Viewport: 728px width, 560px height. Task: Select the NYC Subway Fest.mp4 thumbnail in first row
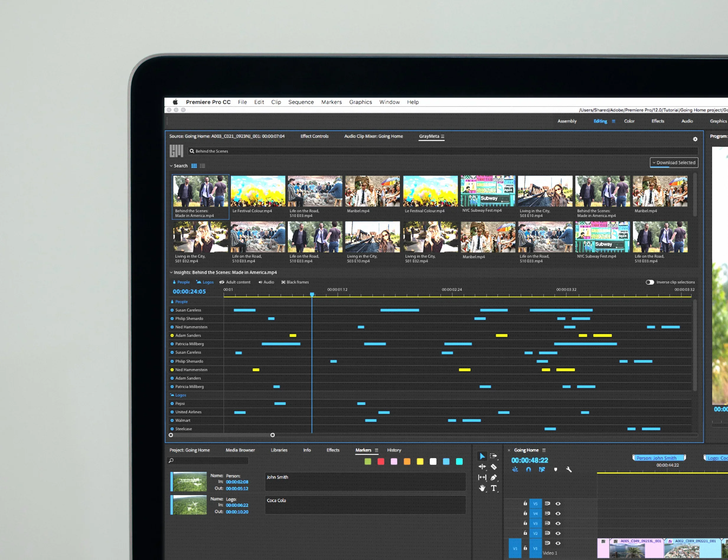pyautogui.click(x=488, y=191)
